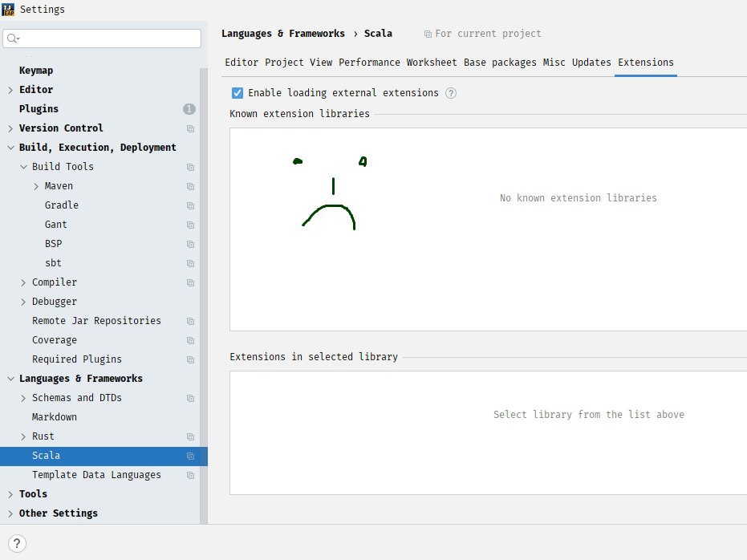Click the help question mark button at bottom left
The height and width of the screenshot is (560, 747).
tap(17, 543)
